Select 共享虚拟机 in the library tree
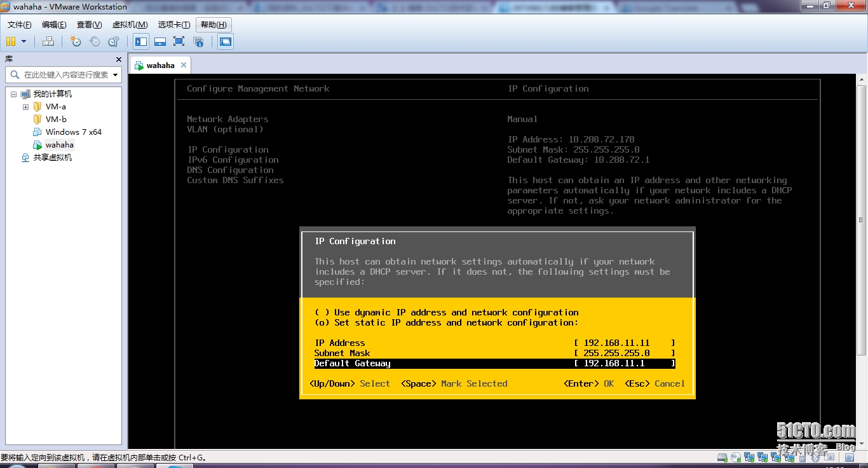 53,158
